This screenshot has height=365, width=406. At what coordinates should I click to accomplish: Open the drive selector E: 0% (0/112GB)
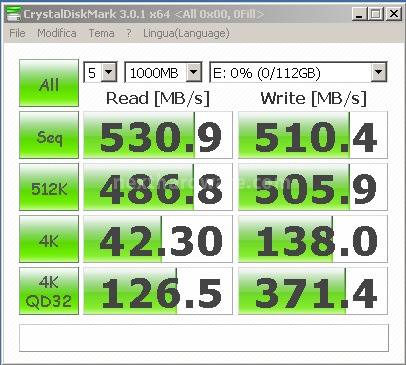(x=298, y=72)
